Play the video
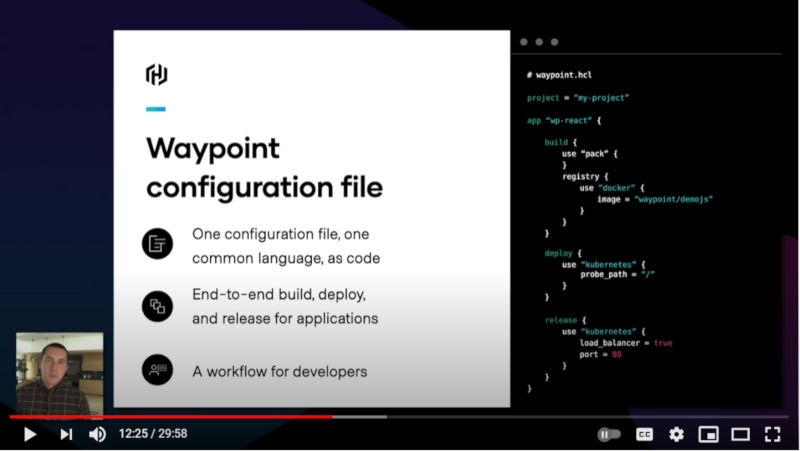The image size is (800, 451). coord(30,434)
